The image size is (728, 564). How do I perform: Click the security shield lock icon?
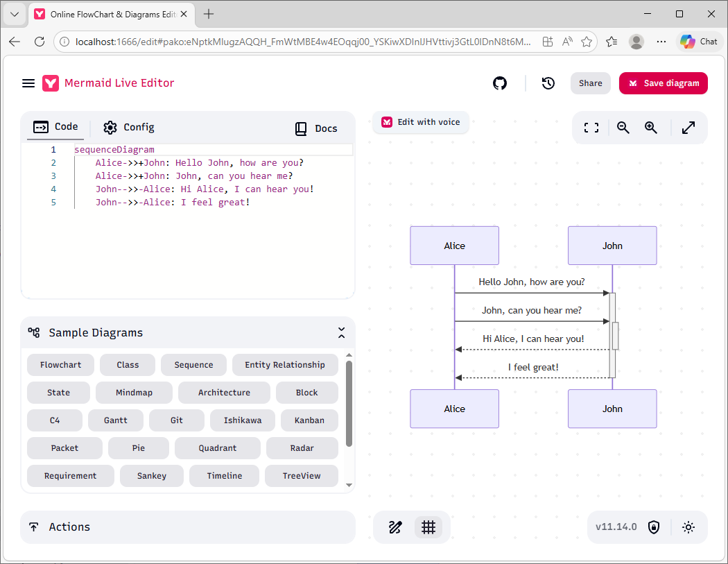[654, 527]
